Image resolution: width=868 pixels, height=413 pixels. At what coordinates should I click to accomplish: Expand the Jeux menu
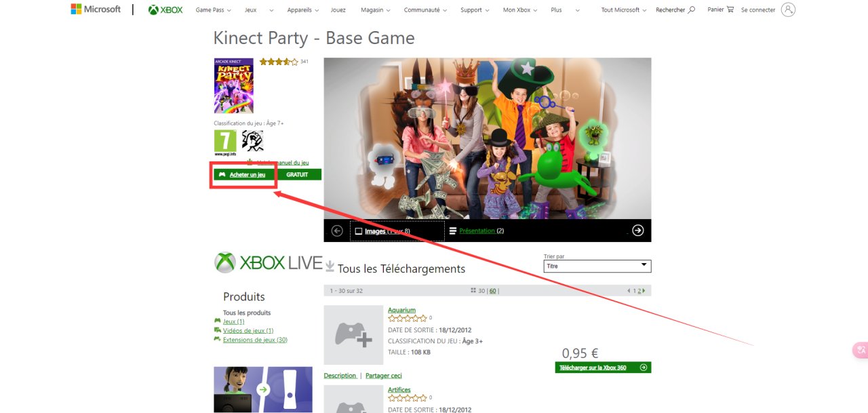click(x=259, y=10)
